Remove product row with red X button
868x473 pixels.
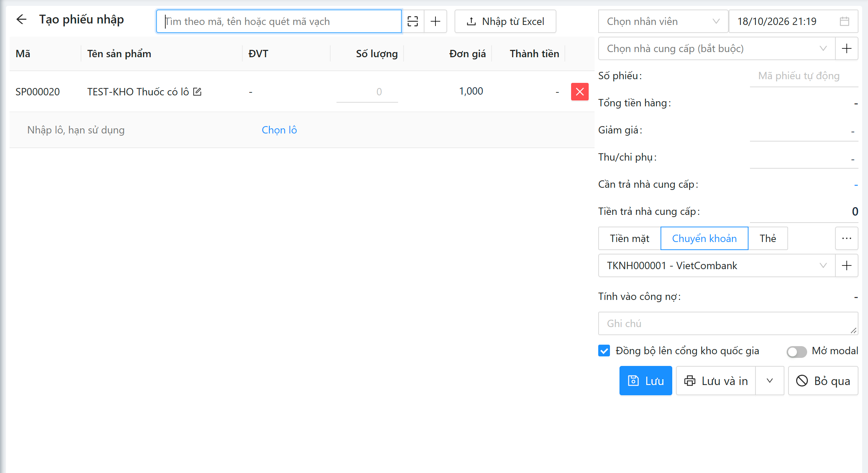(x=580, y=92)
